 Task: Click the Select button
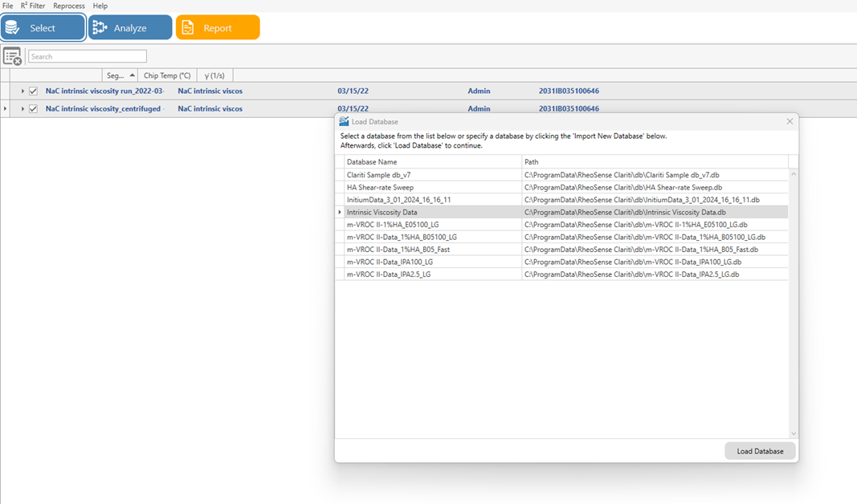[x=43, y=27]
